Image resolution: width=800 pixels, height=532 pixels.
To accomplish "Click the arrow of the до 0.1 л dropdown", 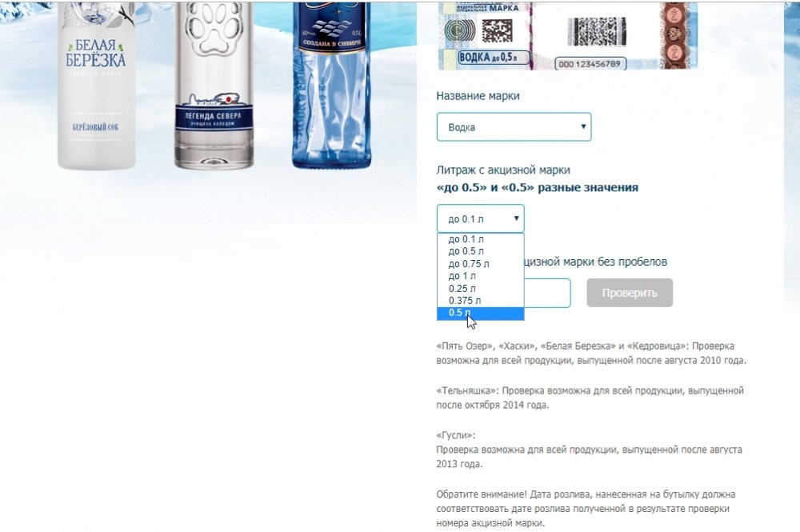I will pos(516,218).
